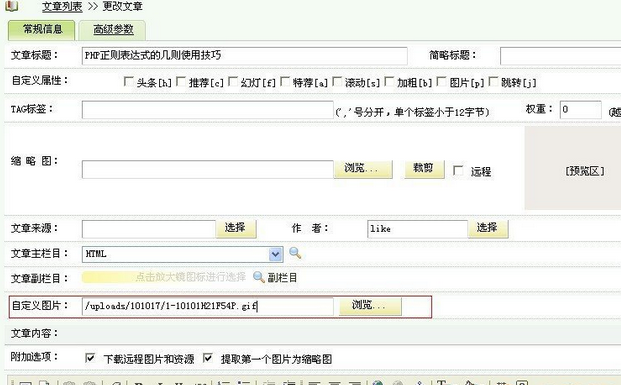Open the 文章主栏目 HTML dropdown
Viewport: 621px width, 385px height.
tap(183, 254)
